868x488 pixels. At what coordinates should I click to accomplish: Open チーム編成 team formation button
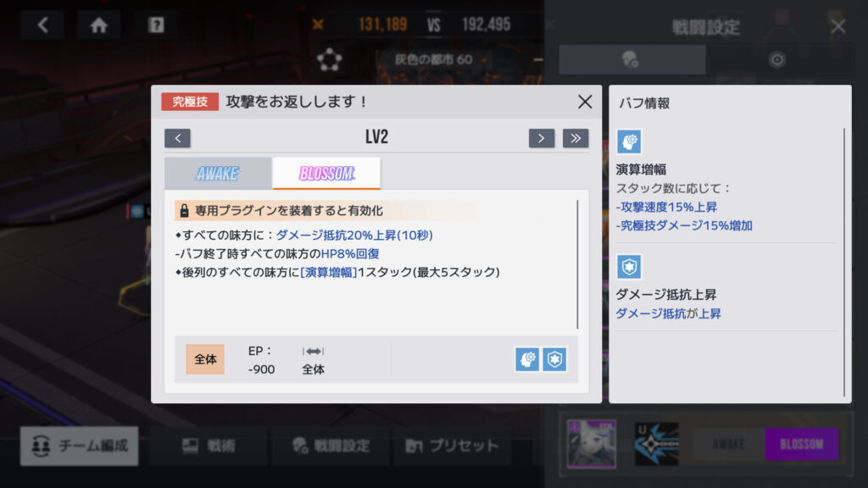(79, 446)
